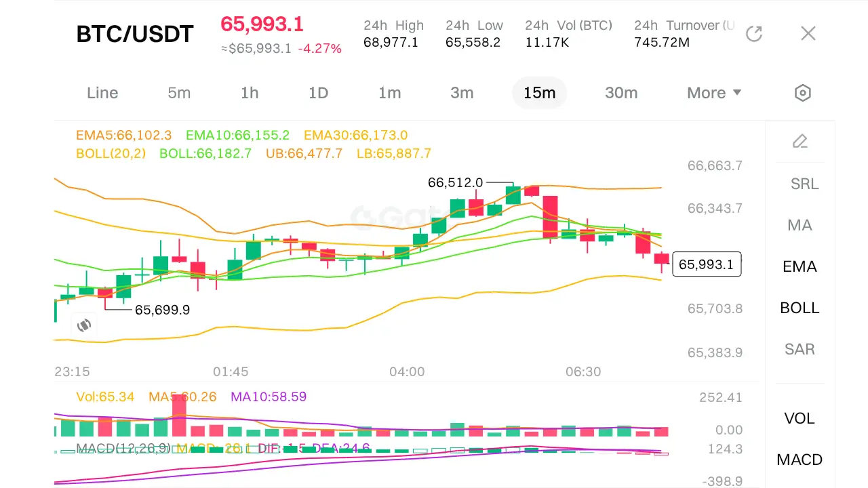Click the round icon at chart bottom-left
868x488 pixels.
click(x=84, y=325)
